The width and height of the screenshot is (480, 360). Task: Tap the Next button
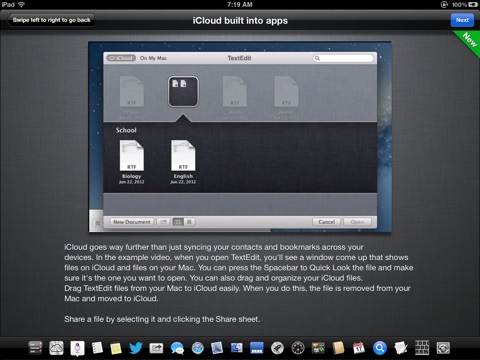462,20
